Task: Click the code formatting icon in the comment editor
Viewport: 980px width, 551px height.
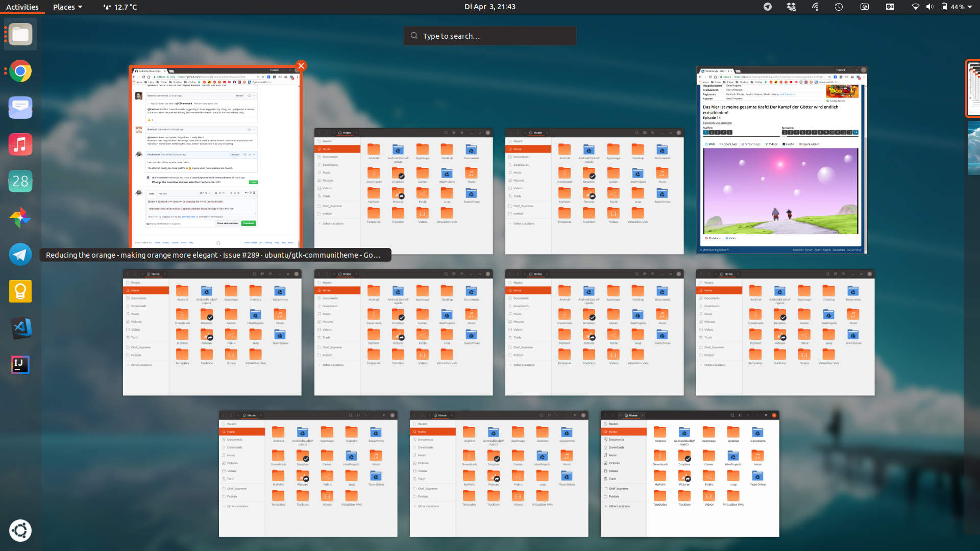Action: 220,193
